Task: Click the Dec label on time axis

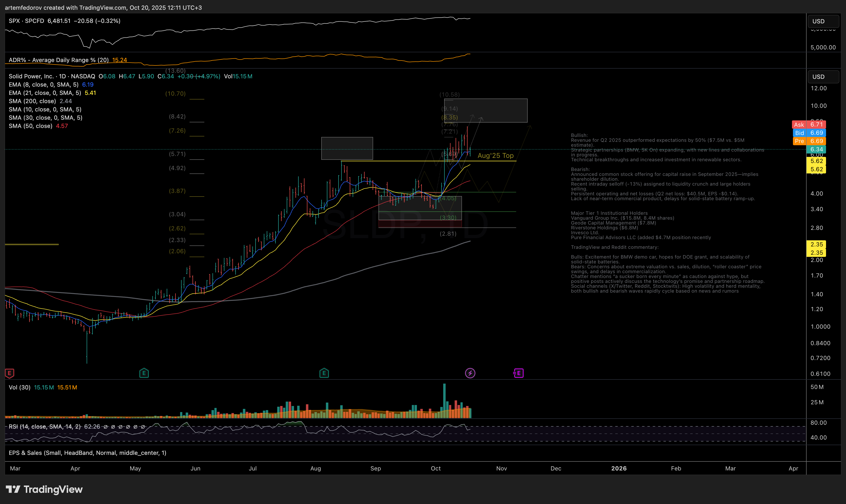Action: pyautogui.click(x=556, y=469)
